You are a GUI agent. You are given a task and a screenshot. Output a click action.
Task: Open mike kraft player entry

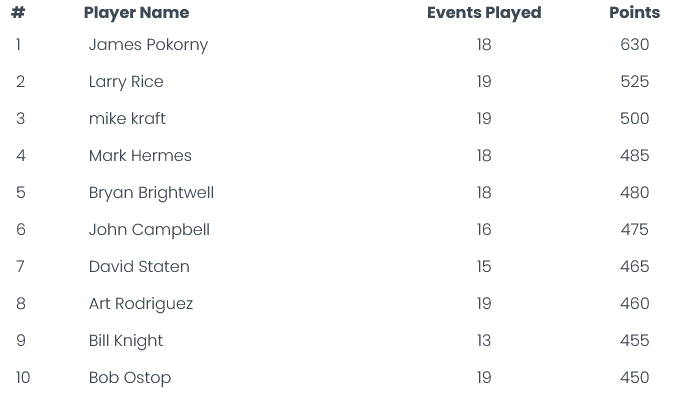(x=127, y=118)
